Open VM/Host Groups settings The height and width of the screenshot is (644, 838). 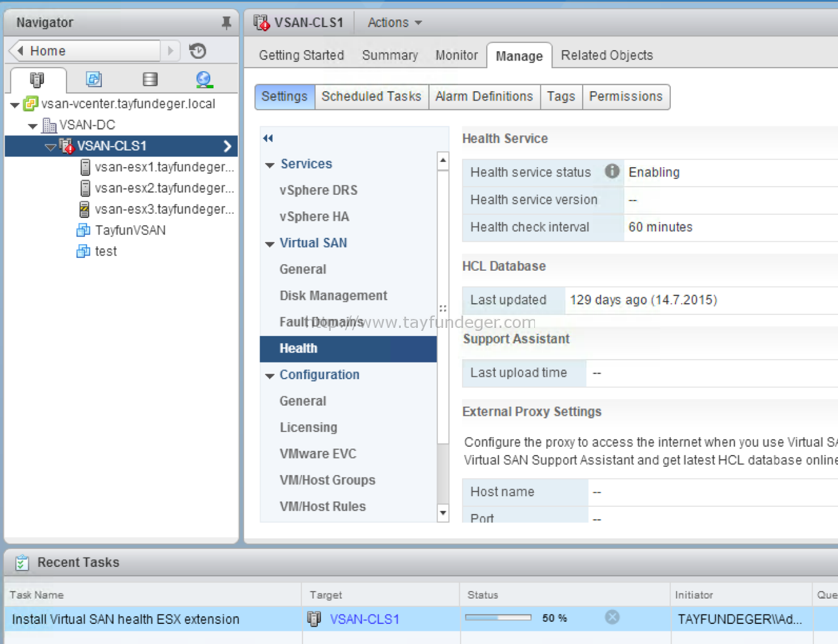tap(327, 480)
